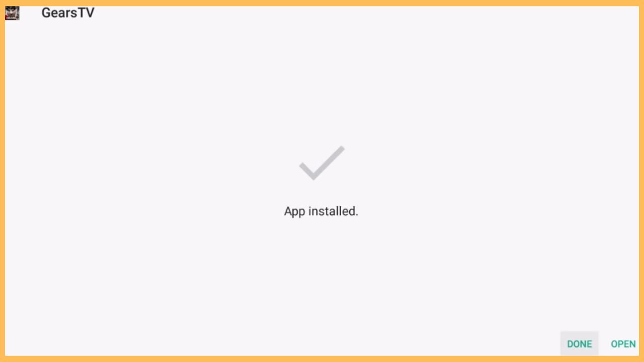Choose DONE to close the install screen
644x362 pixels.
pos(579,344)
